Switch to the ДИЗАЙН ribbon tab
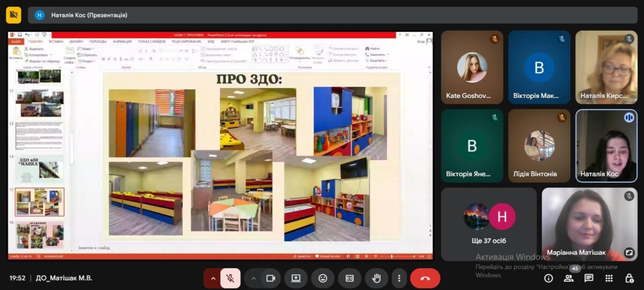The height and width of the screenshot is (290, 644). click(x=76, y=41)
